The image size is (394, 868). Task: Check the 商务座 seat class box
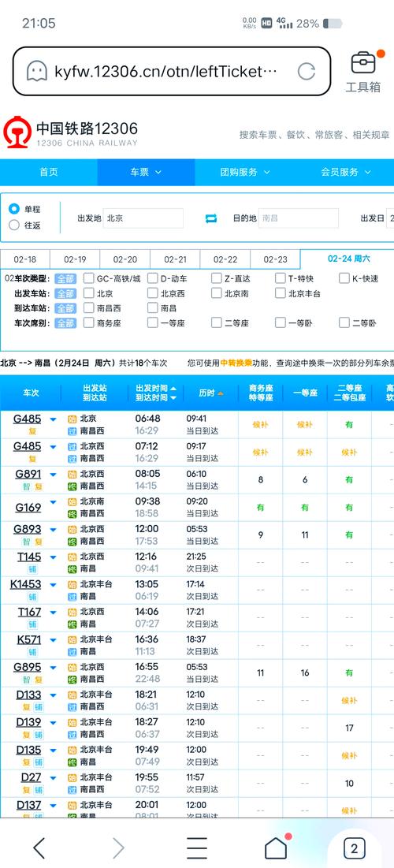tap(88, 323)
